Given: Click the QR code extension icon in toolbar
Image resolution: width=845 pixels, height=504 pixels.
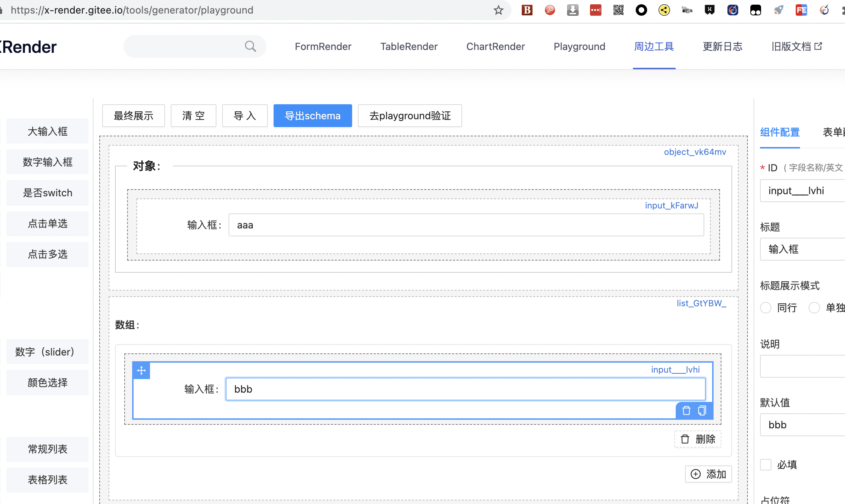Looking at the screenshot, I should click(618, 10).
